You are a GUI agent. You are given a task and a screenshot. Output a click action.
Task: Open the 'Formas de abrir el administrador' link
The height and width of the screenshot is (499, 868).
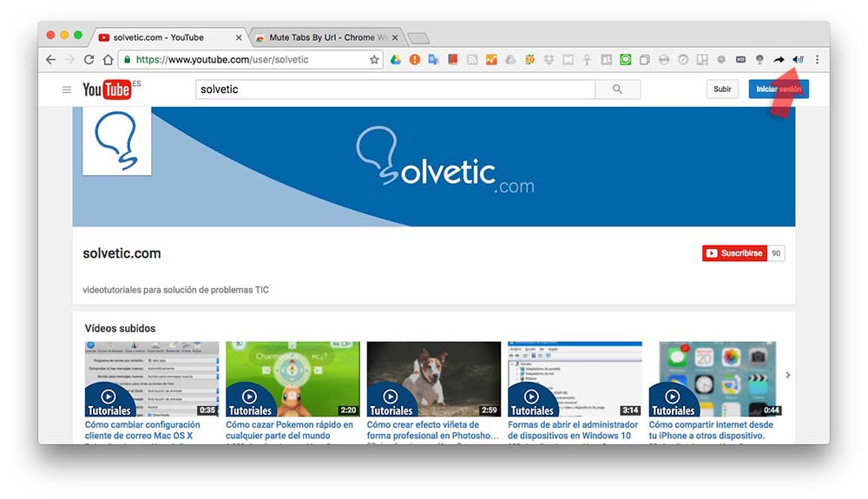pyautogui.click(x=573, y=430)
